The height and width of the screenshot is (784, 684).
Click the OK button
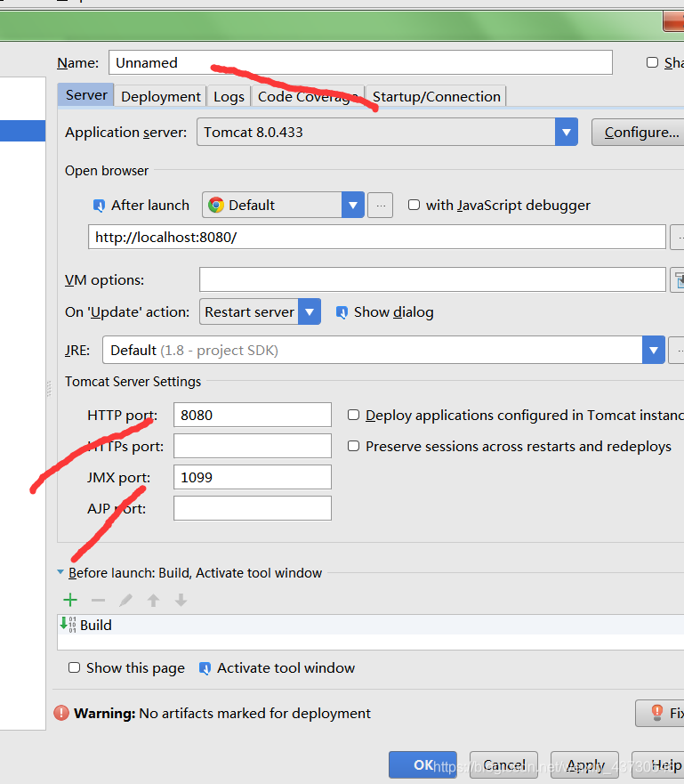(x=422, y=765)
